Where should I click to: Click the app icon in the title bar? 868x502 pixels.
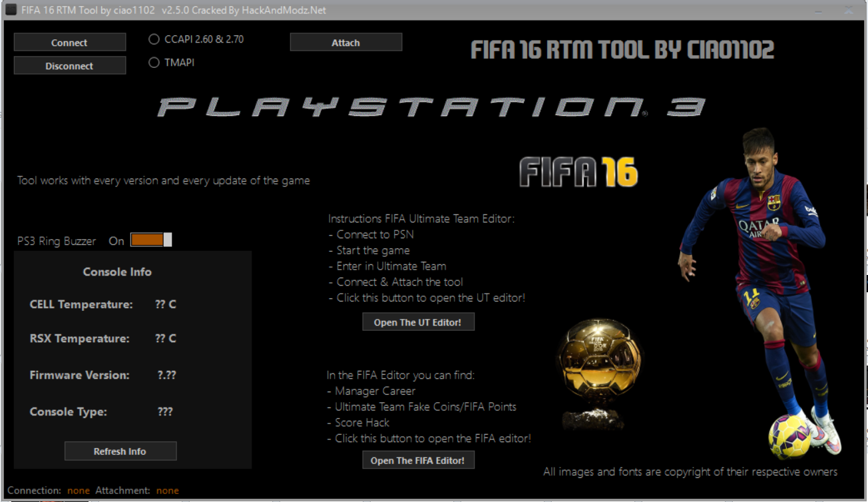click(x=11, y=10)
